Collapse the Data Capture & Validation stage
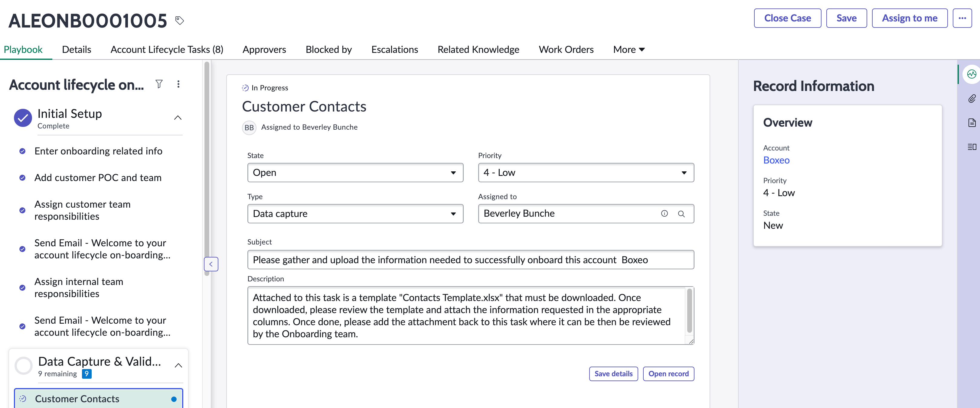Viewport: 980px width, 408px height. coord(178,365)
